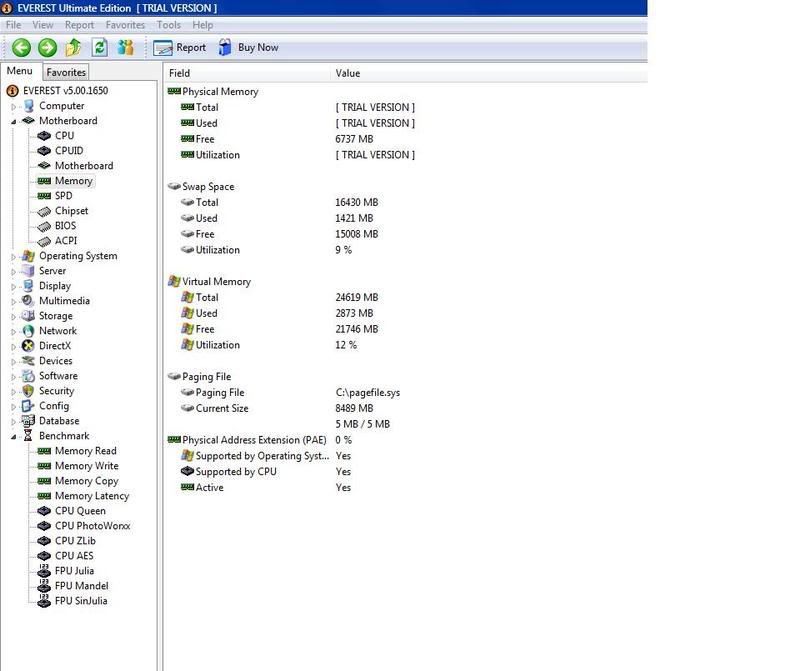
Task: Click the DirectX icon in the tree
Action: (28, 346)
